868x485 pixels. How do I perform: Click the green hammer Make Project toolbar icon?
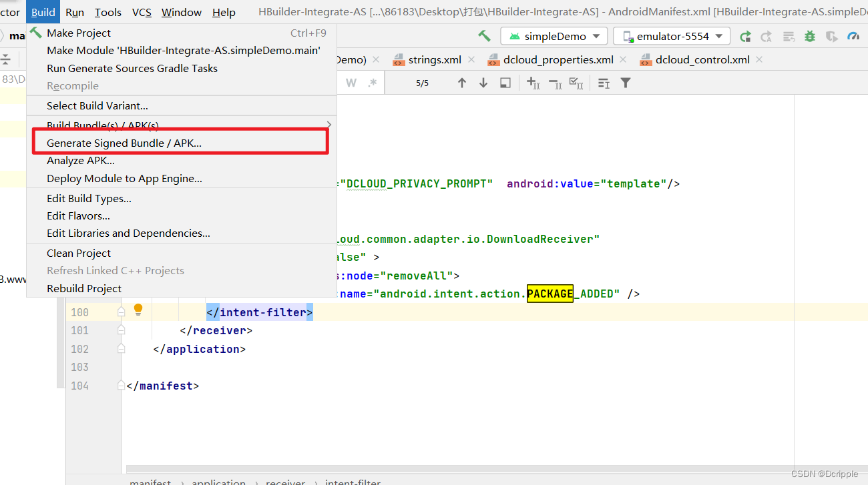484,36
